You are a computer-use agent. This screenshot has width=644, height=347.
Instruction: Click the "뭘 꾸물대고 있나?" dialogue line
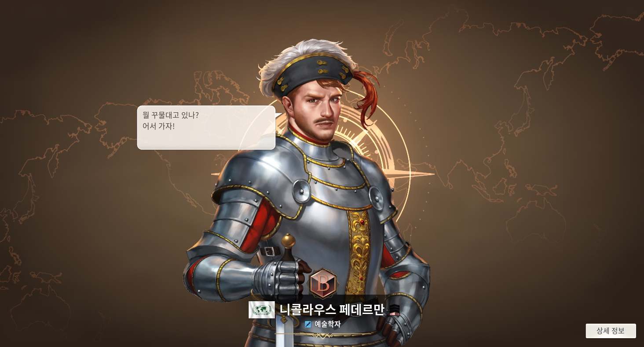(171, 115)
